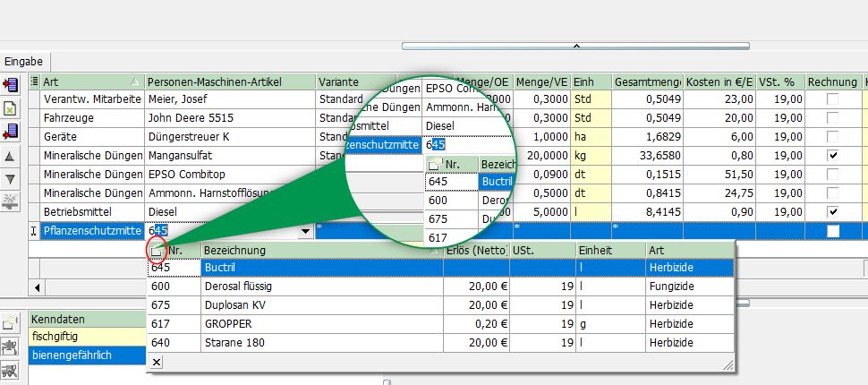Switch to the Eingabe tab

(x=24, y=61)
